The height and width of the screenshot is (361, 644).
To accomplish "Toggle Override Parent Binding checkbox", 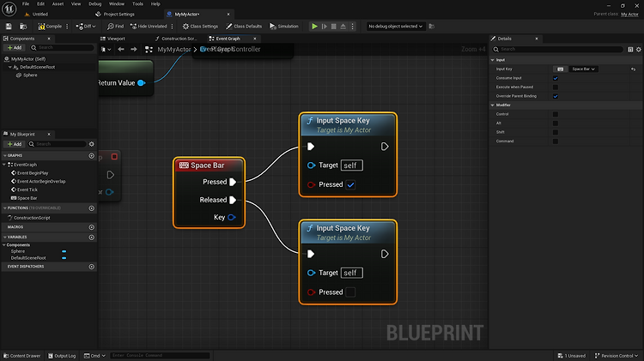I will pos(556,96).
